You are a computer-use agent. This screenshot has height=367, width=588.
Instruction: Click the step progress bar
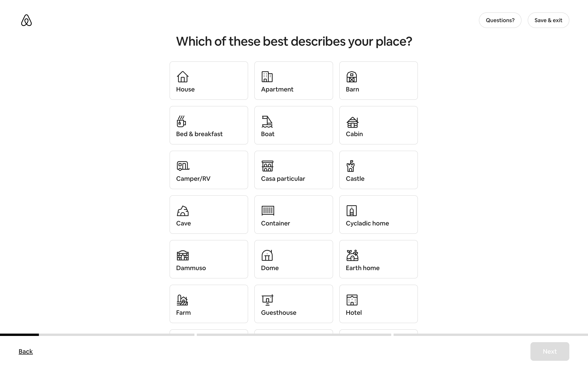294,335
